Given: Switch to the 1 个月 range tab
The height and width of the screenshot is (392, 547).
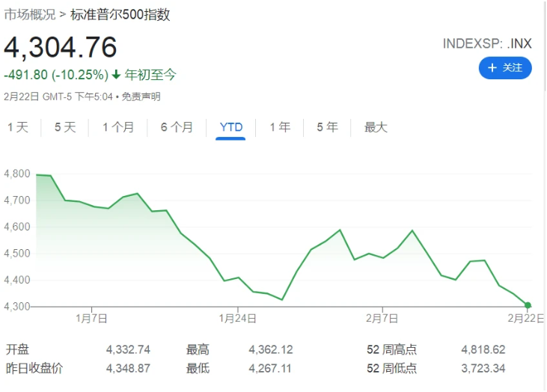Looking at the screenshot, I should click(x=118, y=127).
